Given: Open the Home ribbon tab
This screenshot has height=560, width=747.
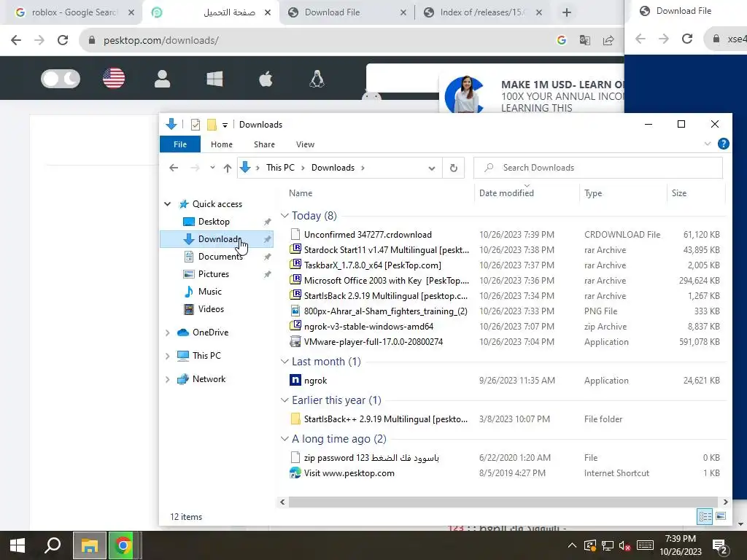Looking at the screenshot, I should coord(222,144).
